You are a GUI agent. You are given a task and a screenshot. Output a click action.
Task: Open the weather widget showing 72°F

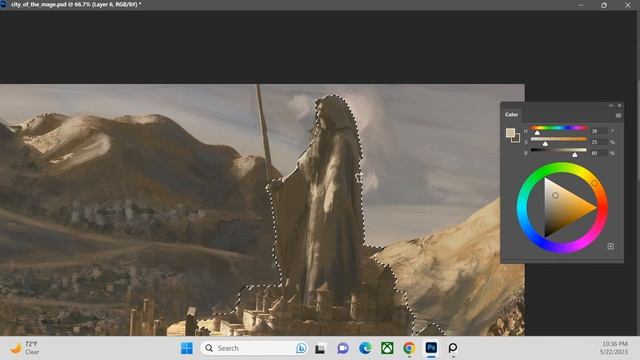click(24, 348)
